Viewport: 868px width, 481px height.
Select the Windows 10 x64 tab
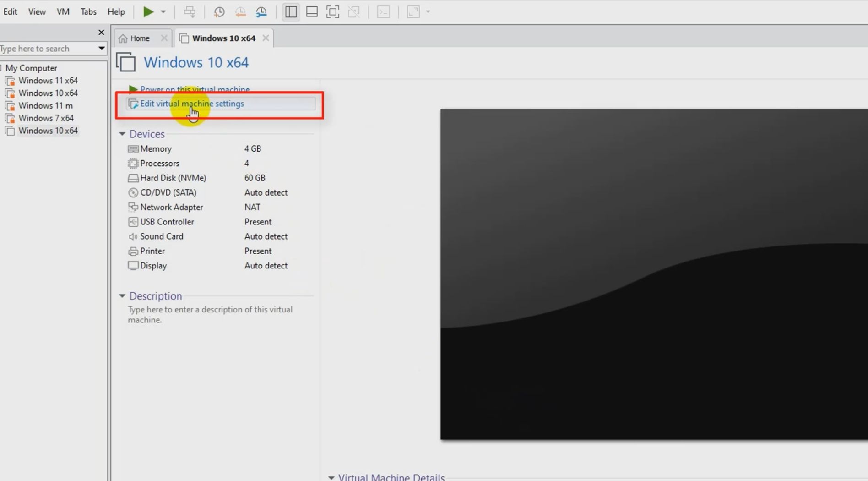point(223,38)
